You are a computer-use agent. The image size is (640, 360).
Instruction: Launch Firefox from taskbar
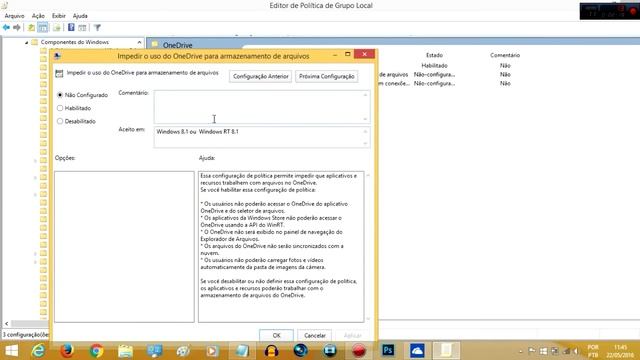[x=67, y=351]
